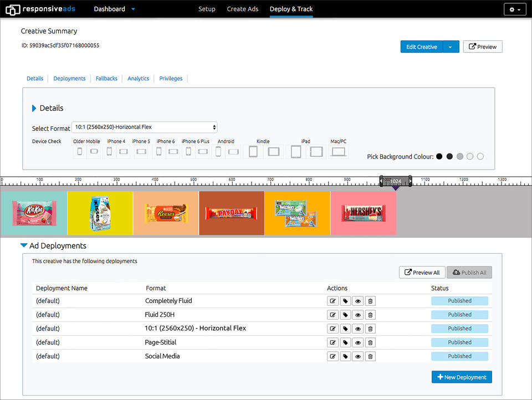Click the Preview All button

(x=422, y=273)
